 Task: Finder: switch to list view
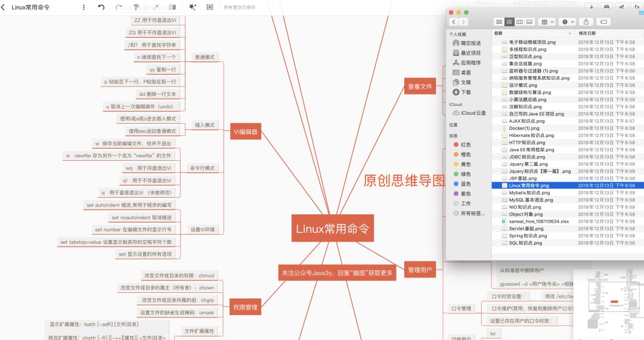click(x=509, y=22)
